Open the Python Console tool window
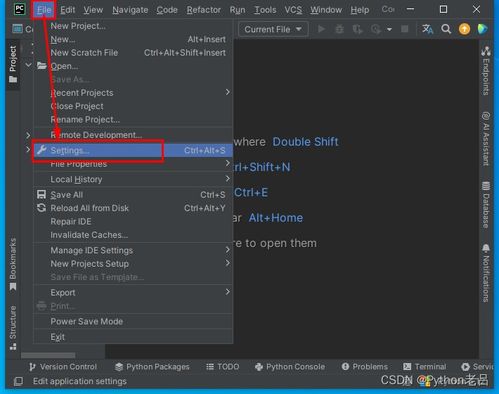The image size is (499, 394). 290,367
